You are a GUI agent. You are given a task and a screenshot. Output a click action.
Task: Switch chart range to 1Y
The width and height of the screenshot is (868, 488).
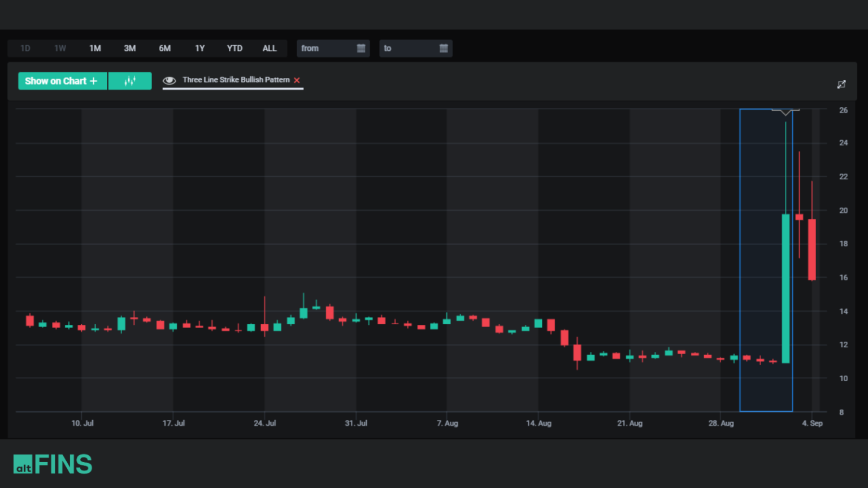tap(199, 49)
